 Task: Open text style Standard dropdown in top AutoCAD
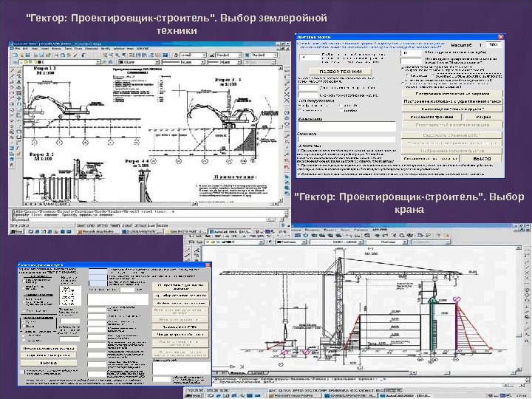[193, 55]
